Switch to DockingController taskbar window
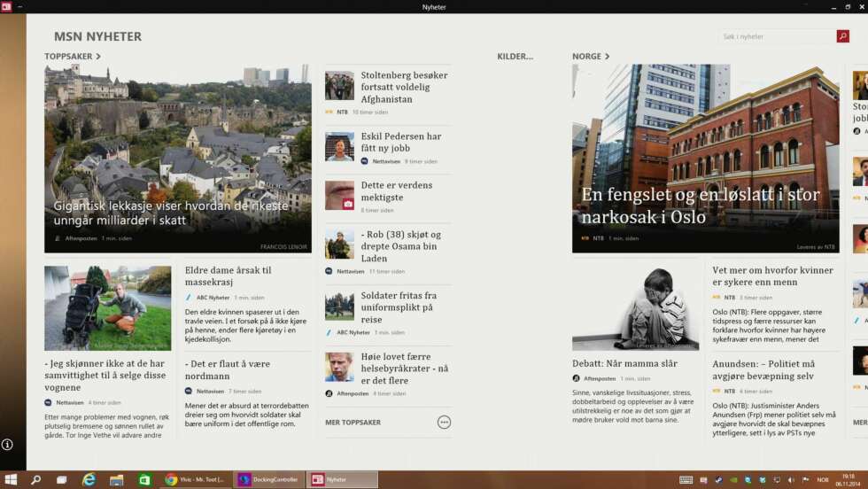Viewport: 868px width, 489px height. pos(269,479)
